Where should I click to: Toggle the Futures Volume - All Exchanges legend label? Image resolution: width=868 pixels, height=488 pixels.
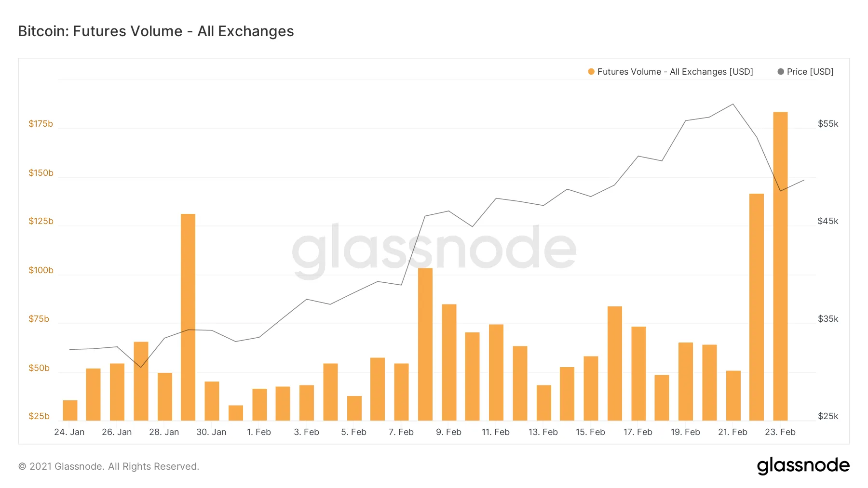tap(675, 72)
